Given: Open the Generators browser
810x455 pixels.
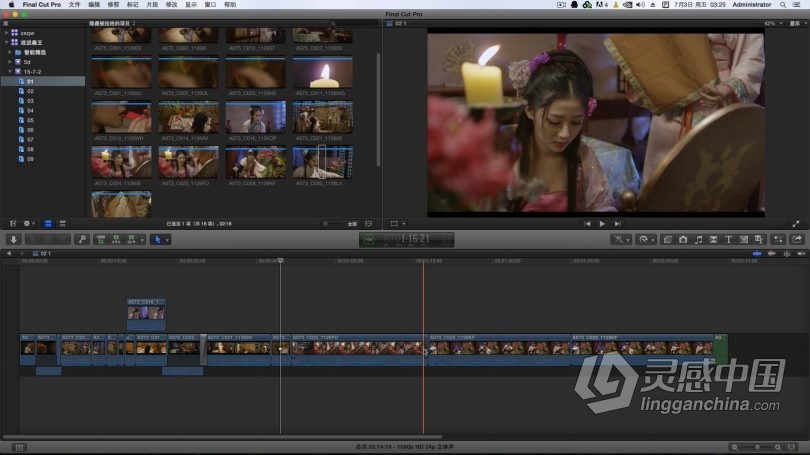Looking at the screenshot, I should point(744,240).
